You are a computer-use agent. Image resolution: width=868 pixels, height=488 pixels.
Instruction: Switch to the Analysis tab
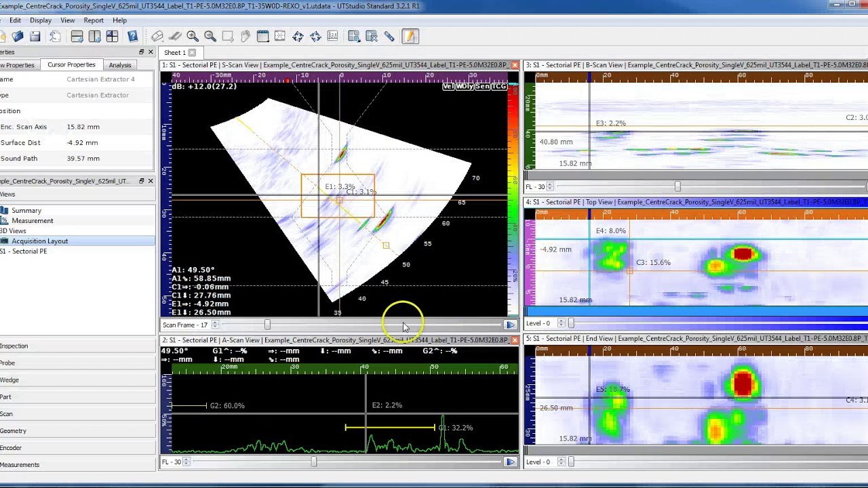pyautogui.click(x=120, y=65)
